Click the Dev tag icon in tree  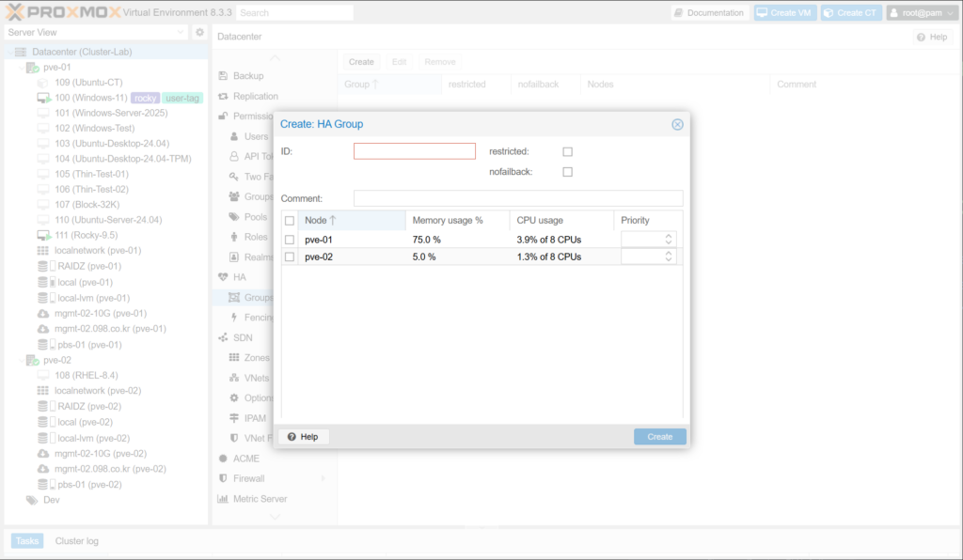point(30,500)
